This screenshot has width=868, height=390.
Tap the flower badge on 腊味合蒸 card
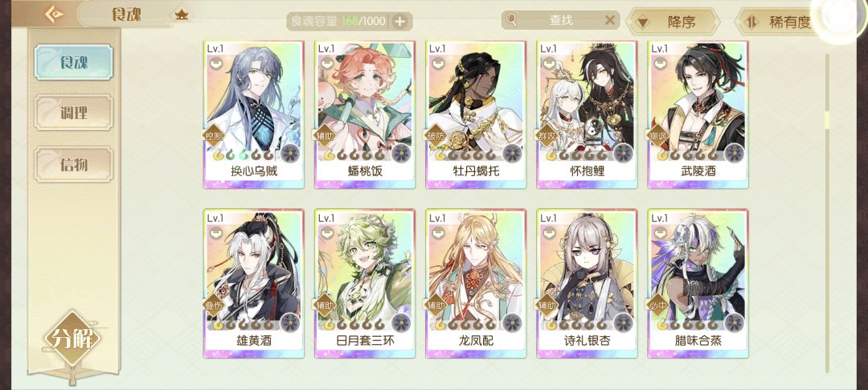735,322
